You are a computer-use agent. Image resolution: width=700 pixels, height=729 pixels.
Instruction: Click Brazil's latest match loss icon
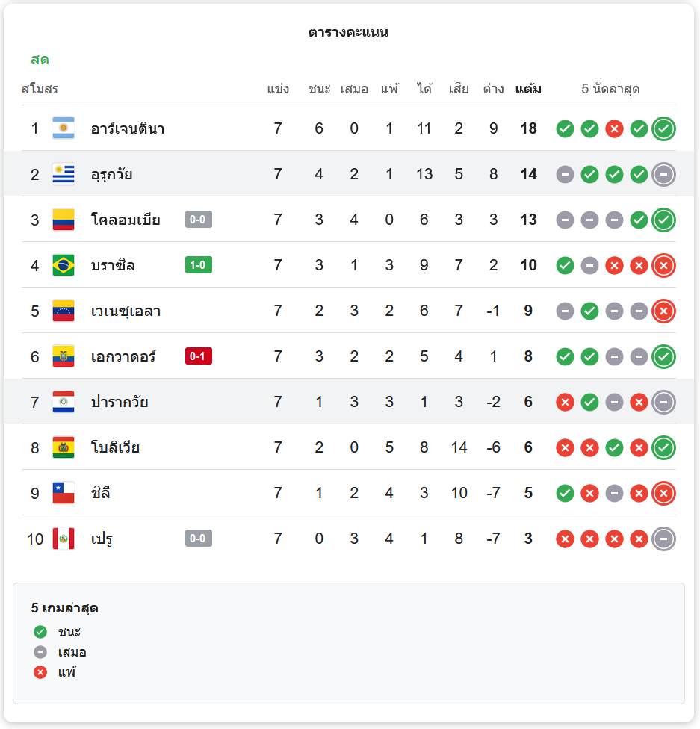[x=663, y=265]
